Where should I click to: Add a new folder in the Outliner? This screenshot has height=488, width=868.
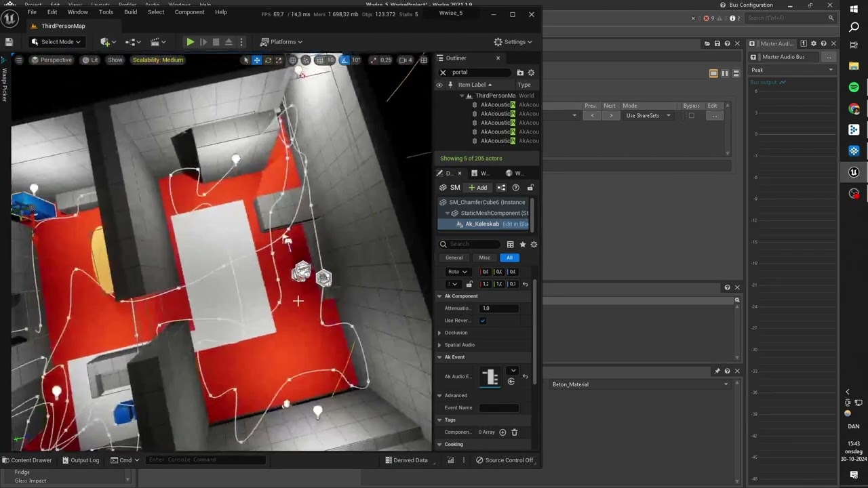coord(520,73)
